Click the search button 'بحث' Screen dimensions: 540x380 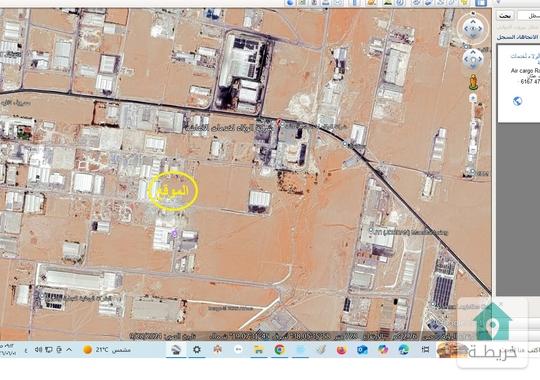505,16
